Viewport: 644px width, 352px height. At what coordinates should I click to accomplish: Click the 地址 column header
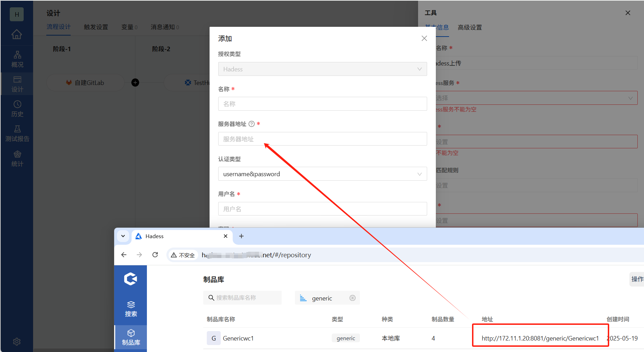pyautogui.click(x=487, y=319)
